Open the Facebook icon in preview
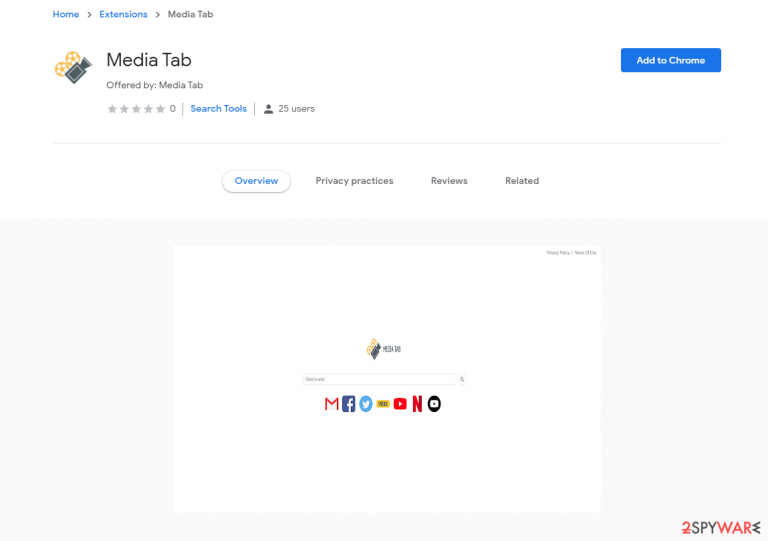768x541 pixels. (349, 404)
